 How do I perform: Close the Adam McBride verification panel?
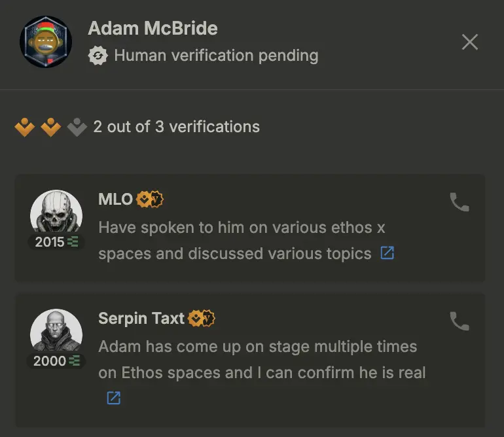[469, 42]
